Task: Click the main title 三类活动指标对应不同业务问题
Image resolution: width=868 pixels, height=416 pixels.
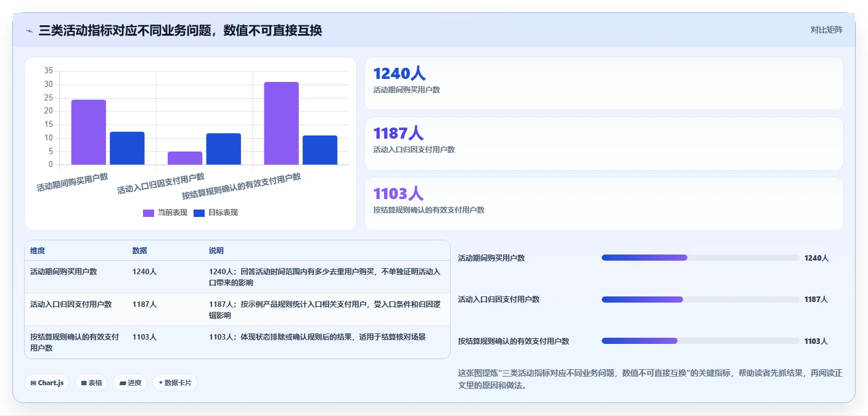Action: click(180, 30)
